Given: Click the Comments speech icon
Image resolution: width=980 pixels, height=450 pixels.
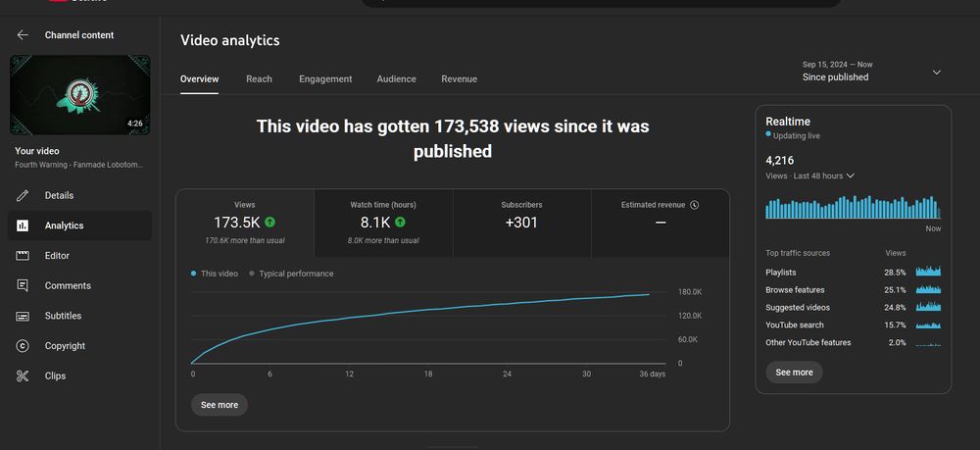Looking at the screenshot, I should pyautogui.click(x=23, y=285).
